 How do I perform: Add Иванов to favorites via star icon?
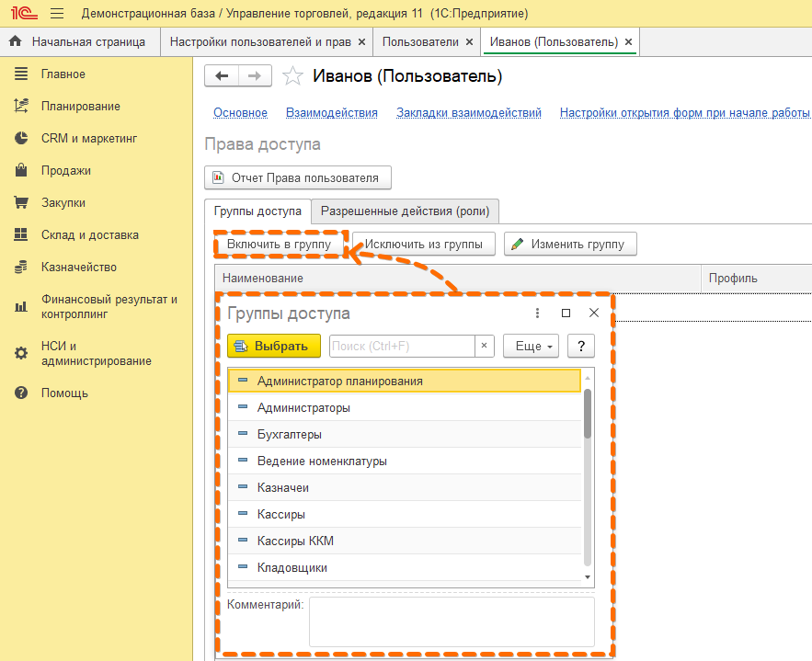[x=292, y=76]
